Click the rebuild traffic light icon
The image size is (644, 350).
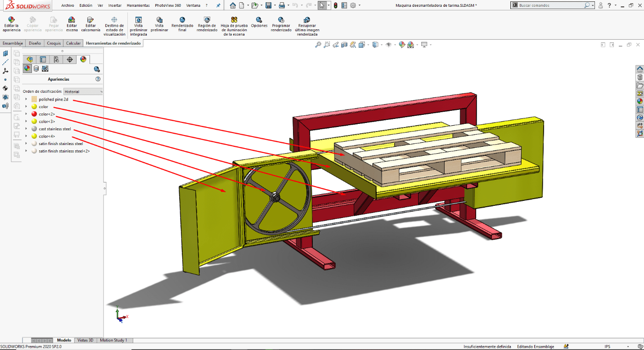point(335,5)
